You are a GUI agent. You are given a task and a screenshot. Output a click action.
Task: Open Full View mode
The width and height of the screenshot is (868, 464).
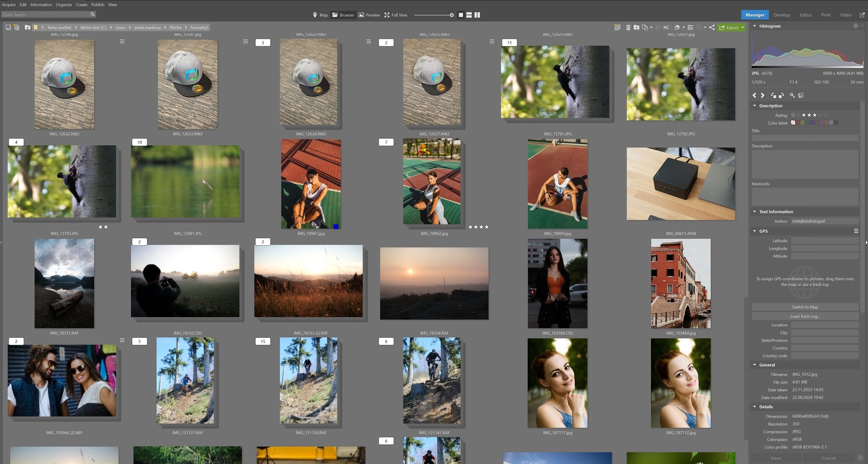pyautogui.click(x=396, y=15)
